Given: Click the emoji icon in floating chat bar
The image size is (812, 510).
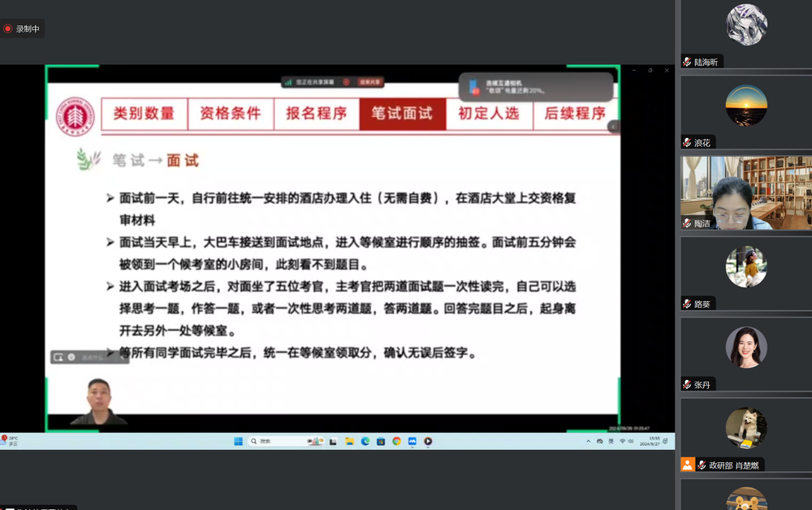Looking at the screenshot, I should pyautogui.click(x=71, y=357).
